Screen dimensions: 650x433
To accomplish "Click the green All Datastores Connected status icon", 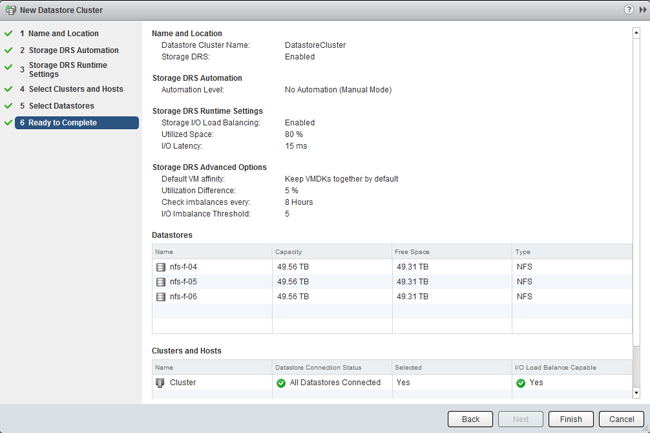I will tap(281, 382).
